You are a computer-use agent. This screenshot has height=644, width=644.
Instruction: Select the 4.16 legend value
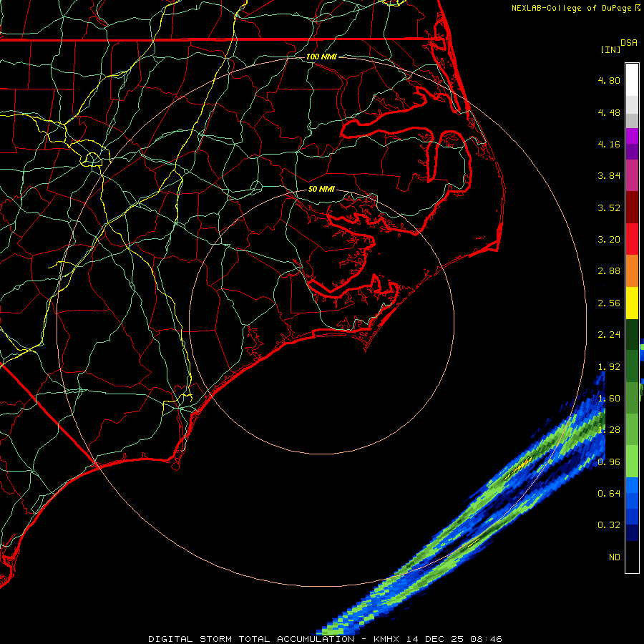(x=609, y=144)
